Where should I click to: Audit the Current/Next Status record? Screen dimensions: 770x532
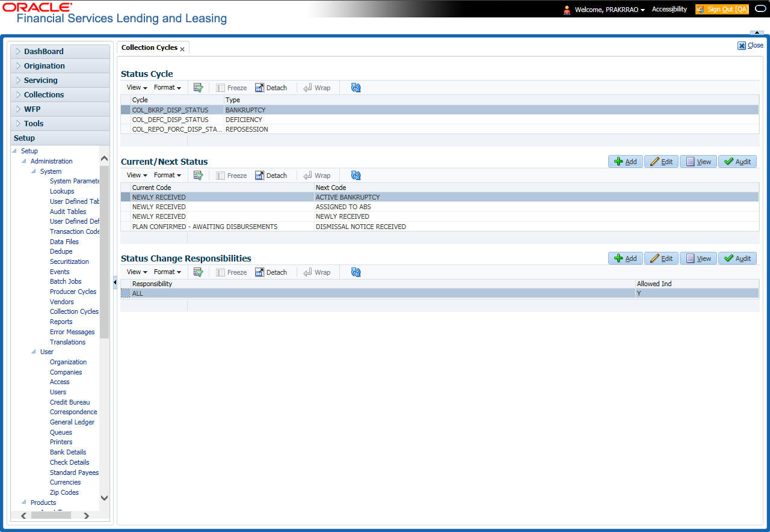pos(738,162)
